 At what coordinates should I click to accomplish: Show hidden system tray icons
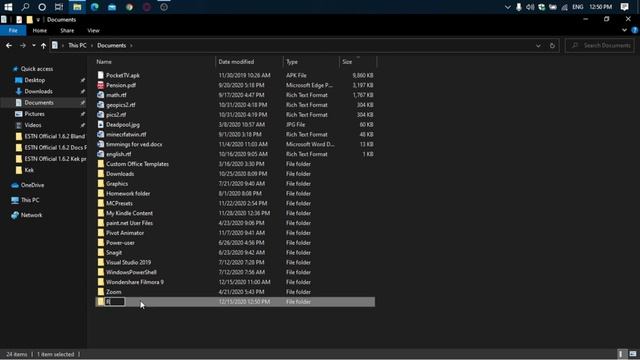(507, 7)
